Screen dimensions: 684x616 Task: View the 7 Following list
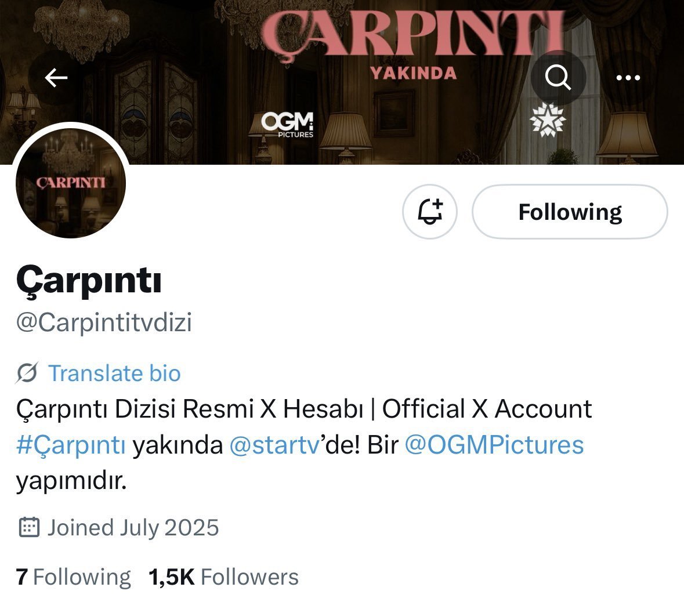tap(73, 577)
